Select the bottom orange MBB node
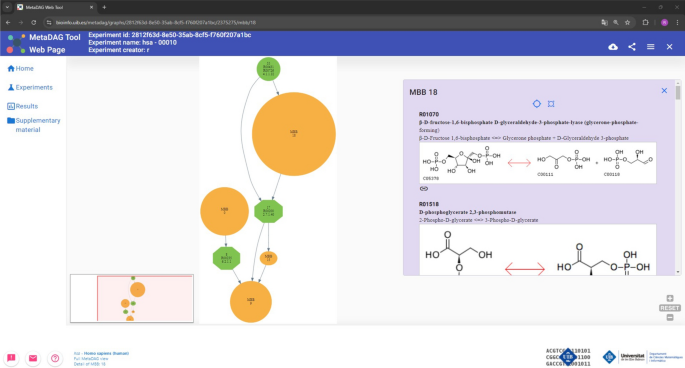The image size is (685, 368). click(251, 302)
